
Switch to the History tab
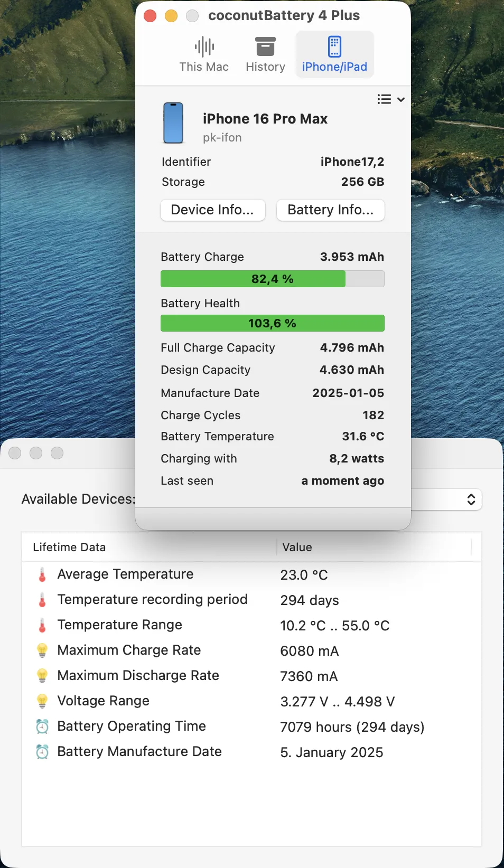click(265, 54)
